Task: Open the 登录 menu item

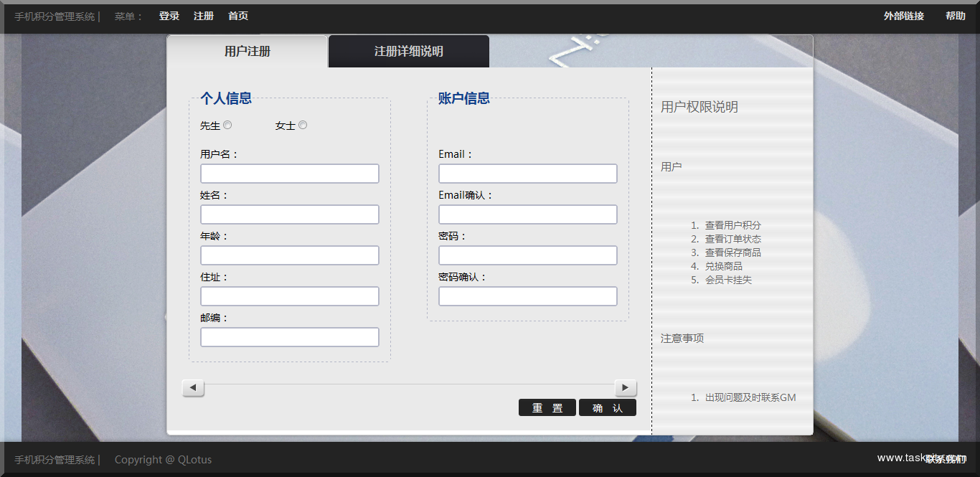Action: pos(169,15)
